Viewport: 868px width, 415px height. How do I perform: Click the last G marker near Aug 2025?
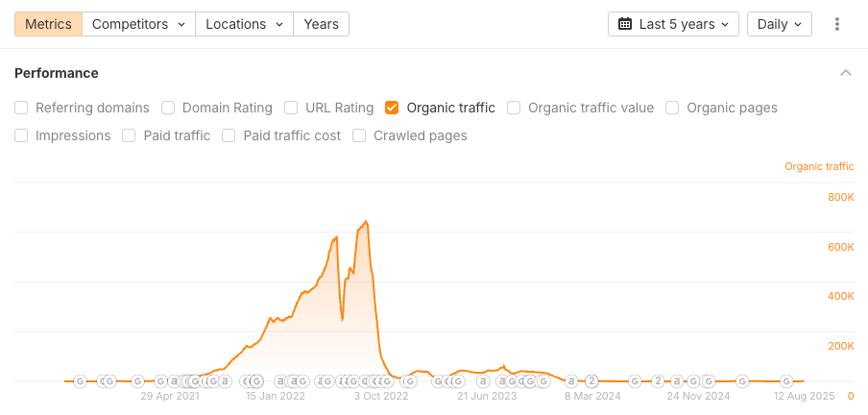click(x=786, y=380)
